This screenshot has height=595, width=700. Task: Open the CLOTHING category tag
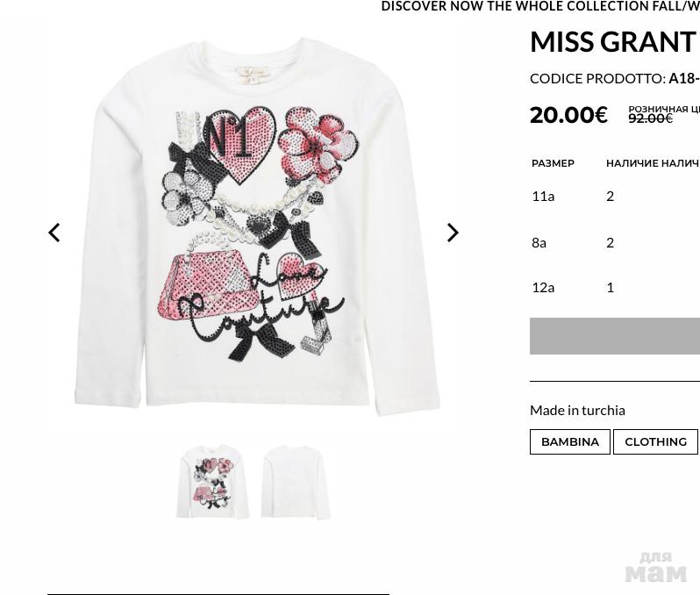[655, 441]
